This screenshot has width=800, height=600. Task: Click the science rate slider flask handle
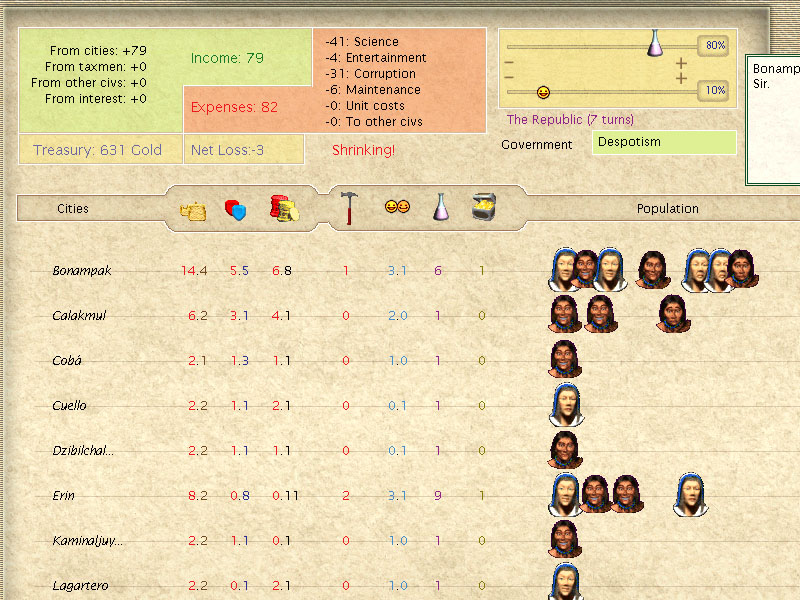point(655,43)
